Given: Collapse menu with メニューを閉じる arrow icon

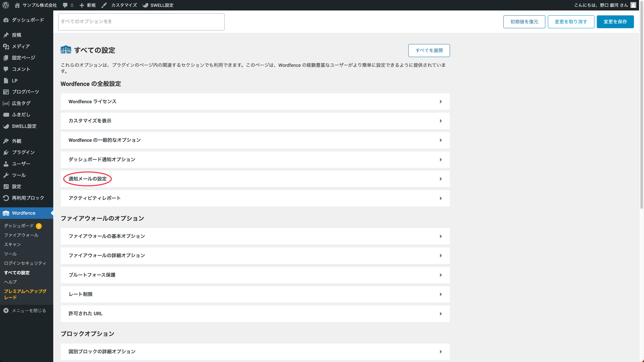Looking at the screenshot, I should pos(6,310).
